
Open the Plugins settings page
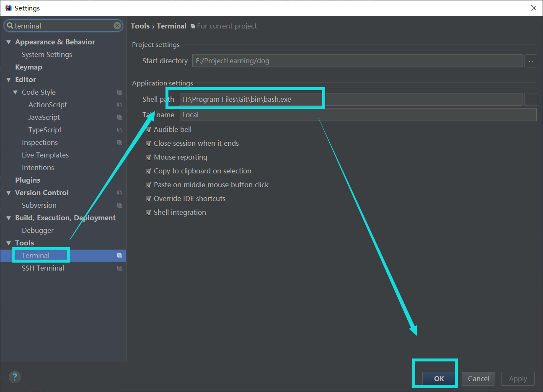point(28,180)
